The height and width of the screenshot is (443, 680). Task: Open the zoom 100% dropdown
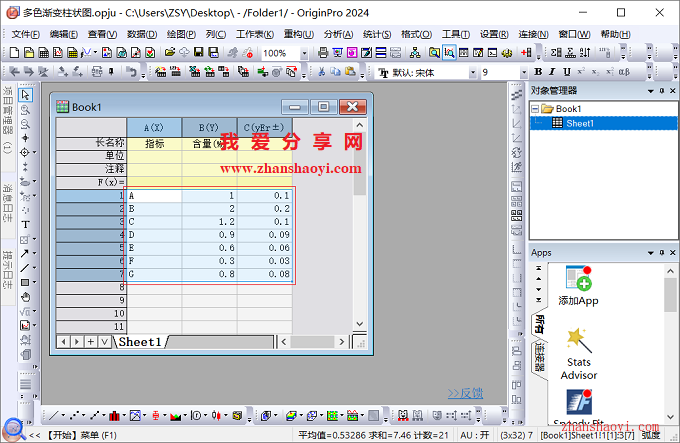(x=304, y=54)
